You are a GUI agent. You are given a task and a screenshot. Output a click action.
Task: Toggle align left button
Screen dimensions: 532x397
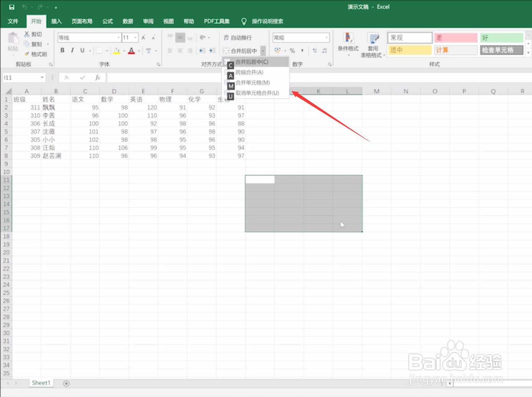tap(170, 50)
